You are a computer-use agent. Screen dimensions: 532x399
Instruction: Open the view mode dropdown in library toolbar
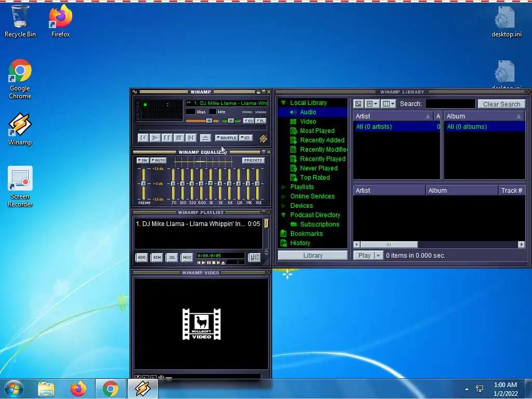(x=372, y=104)
